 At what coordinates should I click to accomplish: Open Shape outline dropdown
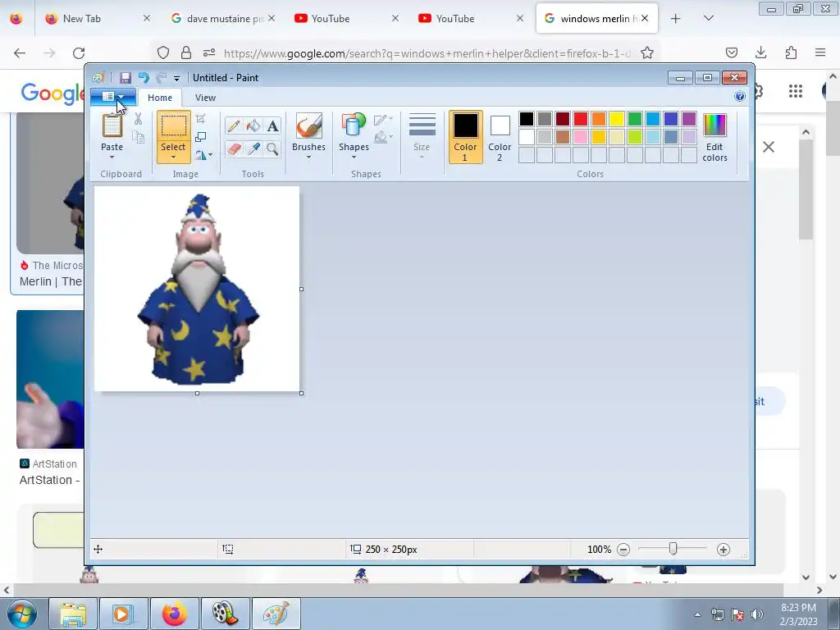tap(384, 119)
